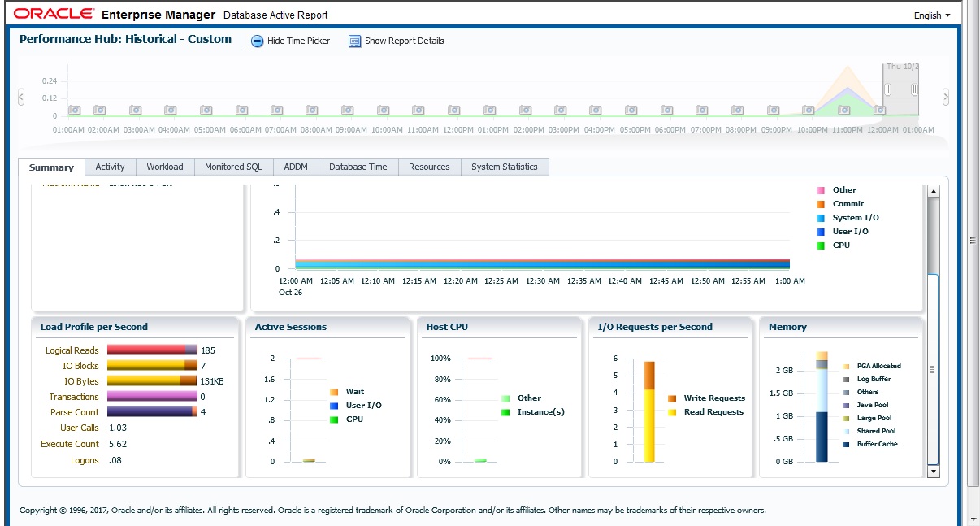Click the snapshot icon above 07:00PM
The width and height of the screenshot is (980, 526).
click(x=701, y=110)
